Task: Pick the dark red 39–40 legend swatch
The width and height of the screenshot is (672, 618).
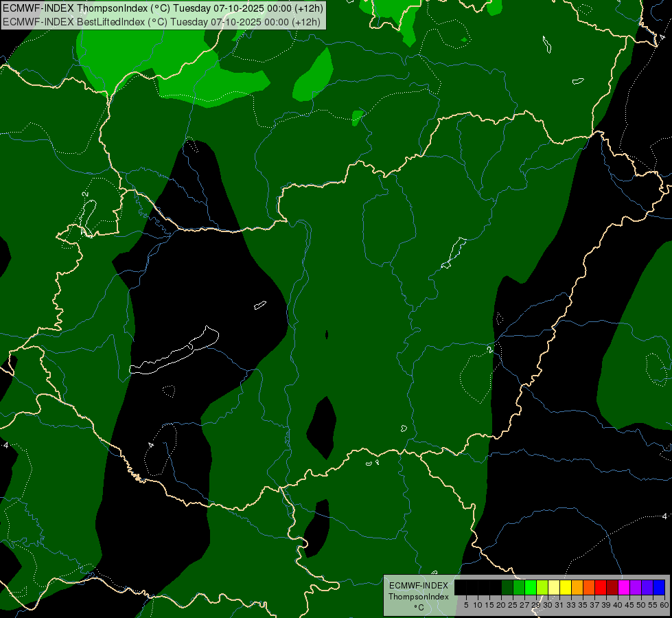Action: pyautogui.click(x=612, y=587)
